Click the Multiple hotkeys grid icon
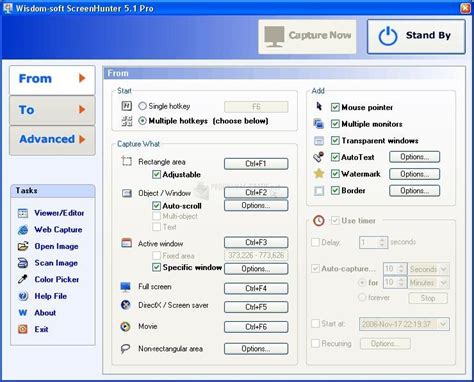 click(127, 121)
